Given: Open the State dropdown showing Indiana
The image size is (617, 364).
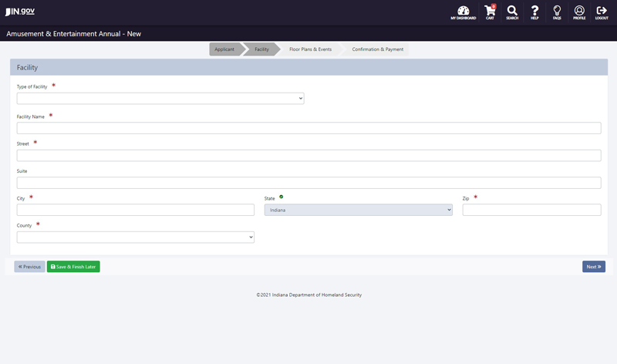Looking at the screenshot, I should pos(358,210).
